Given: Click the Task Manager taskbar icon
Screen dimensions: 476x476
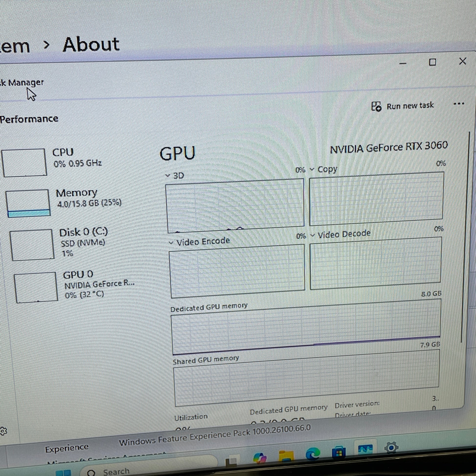Looking at the screenshot, I should click(365, 449).
